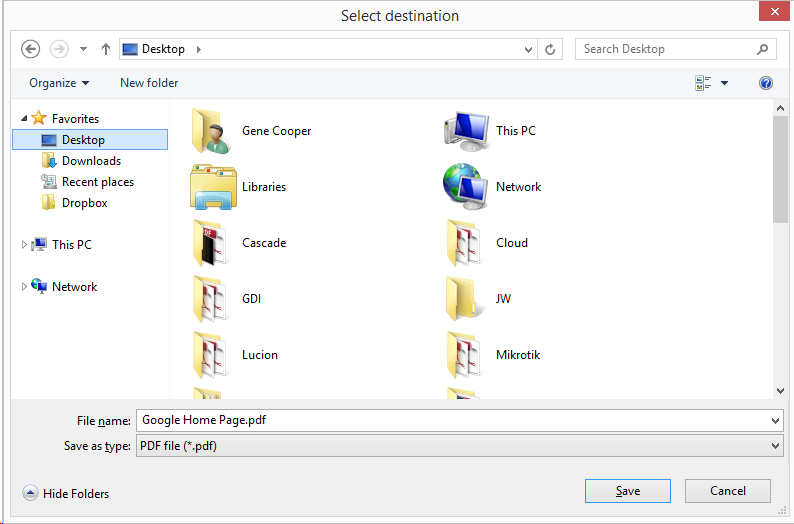Image resolution: width=794 pixels, height=524 pixels.
Task: Collapse the Favorites tree group
Action: (24, 118)
